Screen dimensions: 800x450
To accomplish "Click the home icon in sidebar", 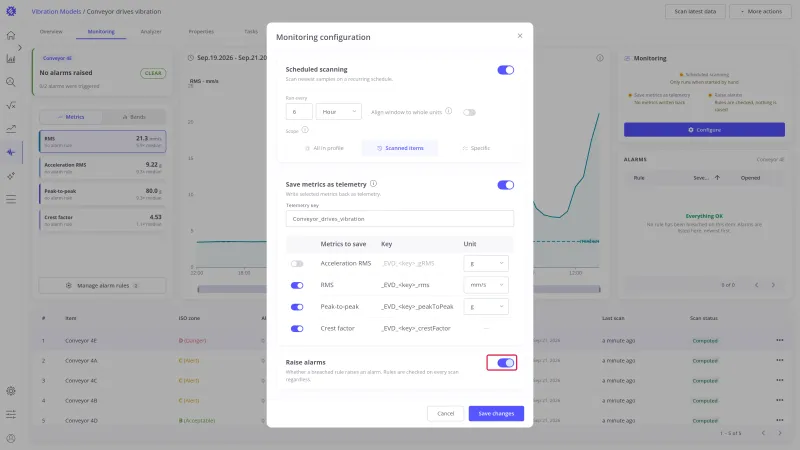I will pyautogui.click(x=11, y=35).
